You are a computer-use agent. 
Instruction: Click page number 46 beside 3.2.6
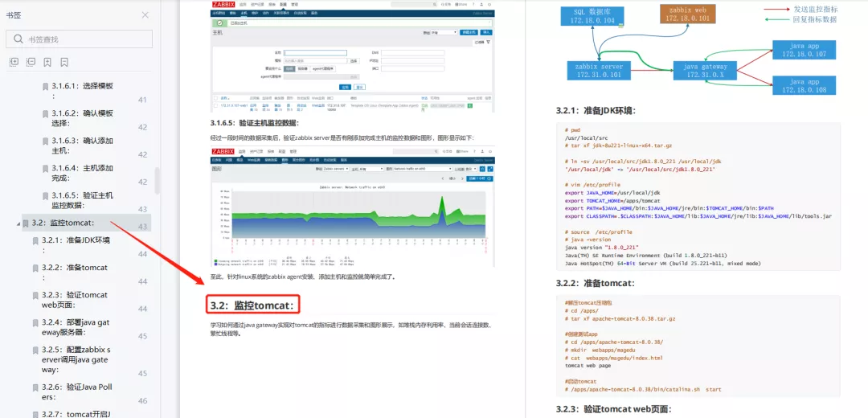[x=142, y=400]
